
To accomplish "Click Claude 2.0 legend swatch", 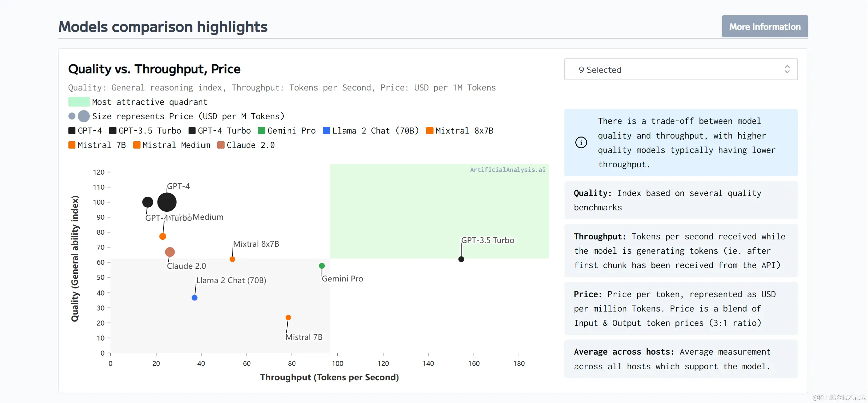I will [x=221, y=145].
